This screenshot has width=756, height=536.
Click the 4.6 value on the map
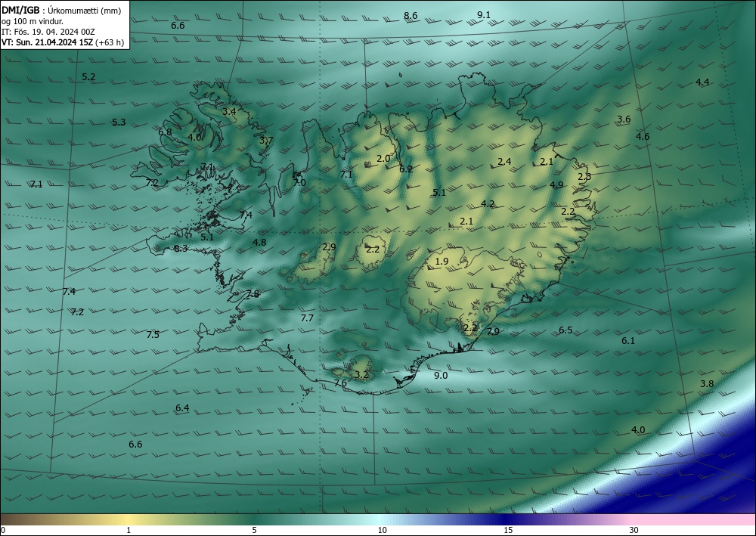[643, 136]
